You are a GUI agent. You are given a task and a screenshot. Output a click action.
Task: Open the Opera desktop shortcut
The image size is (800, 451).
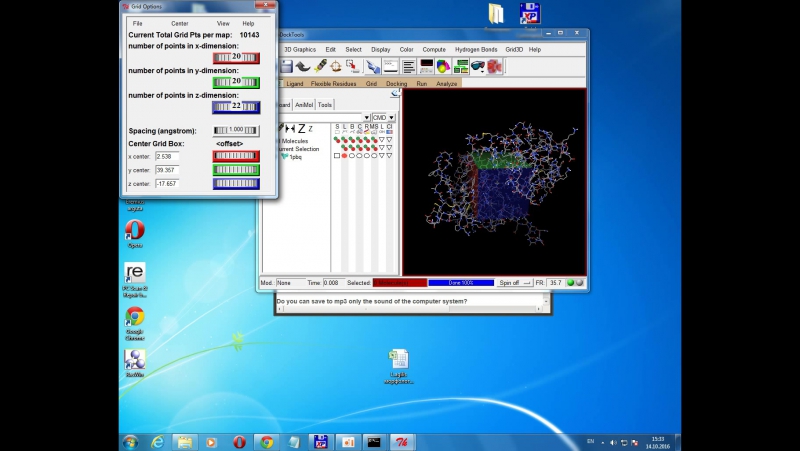click(135, 234)
